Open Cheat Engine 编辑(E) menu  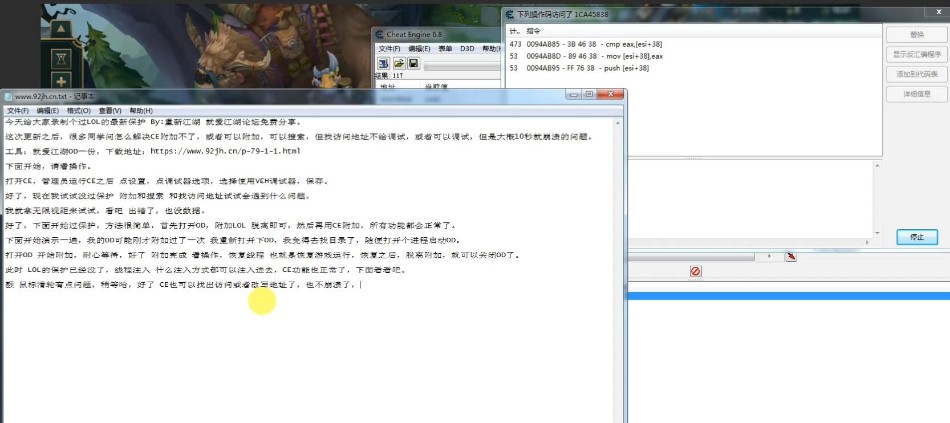pyautogui.click(x=419, y=48)
